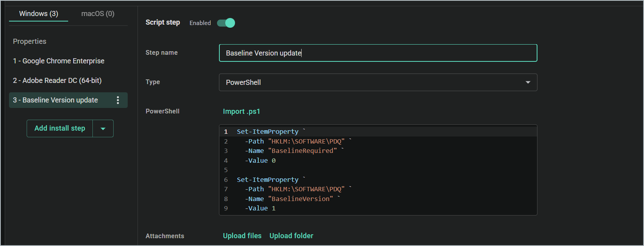Expand the Add install step dropdown arrow
Image resolution: width=644 pixels, height=246 pixels.
(x=103, y=129)
